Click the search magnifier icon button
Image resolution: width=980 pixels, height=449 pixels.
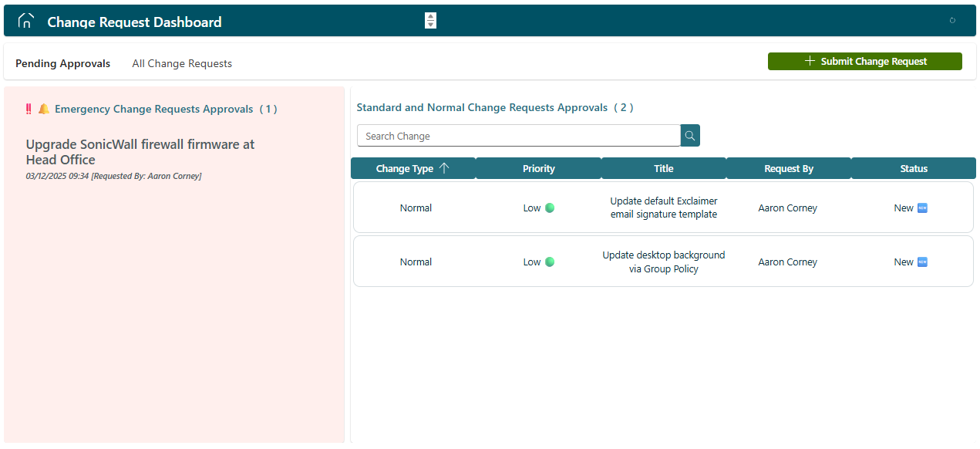click(690, 136)
